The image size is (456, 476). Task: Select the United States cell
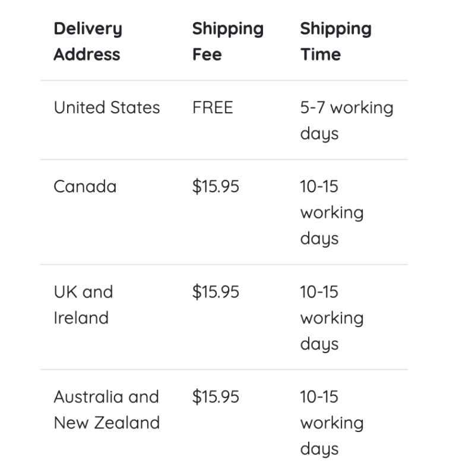tap(107, 108)
